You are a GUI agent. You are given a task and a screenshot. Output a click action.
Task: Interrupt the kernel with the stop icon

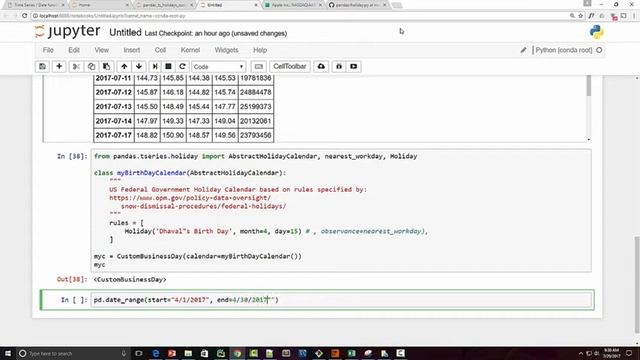[168, 67]
